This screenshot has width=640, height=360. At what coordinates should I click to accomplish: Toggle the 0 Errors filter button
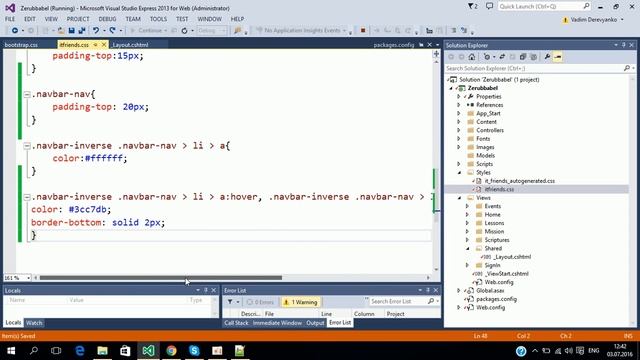pos(260,302)
